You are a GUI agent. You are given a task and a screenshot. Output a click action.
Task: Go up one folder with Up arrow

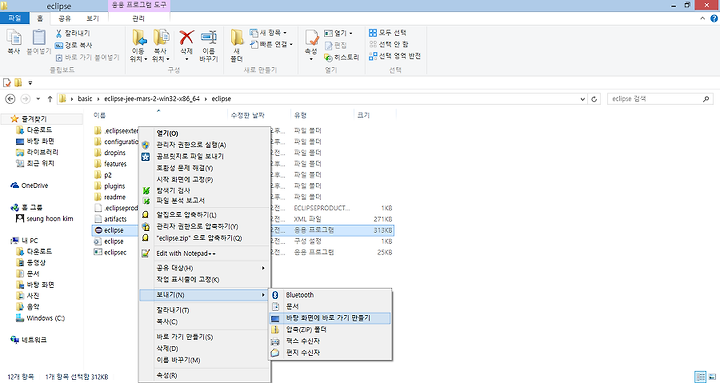coord(50,99)
